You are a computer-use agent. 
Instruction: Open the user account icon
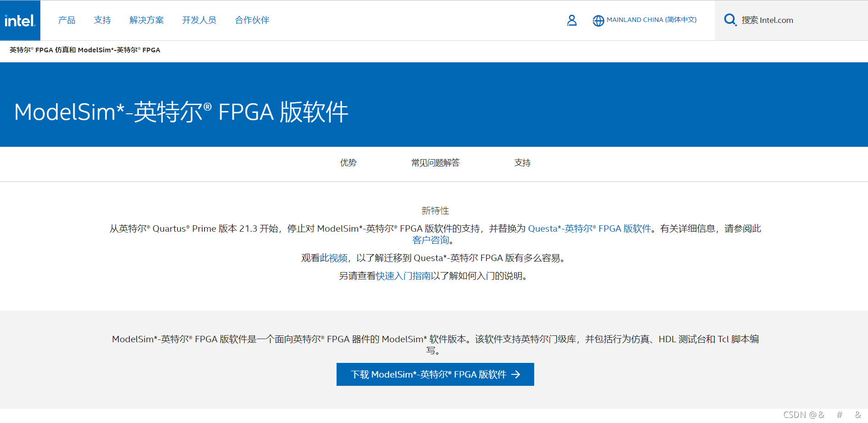pos(572,20)
